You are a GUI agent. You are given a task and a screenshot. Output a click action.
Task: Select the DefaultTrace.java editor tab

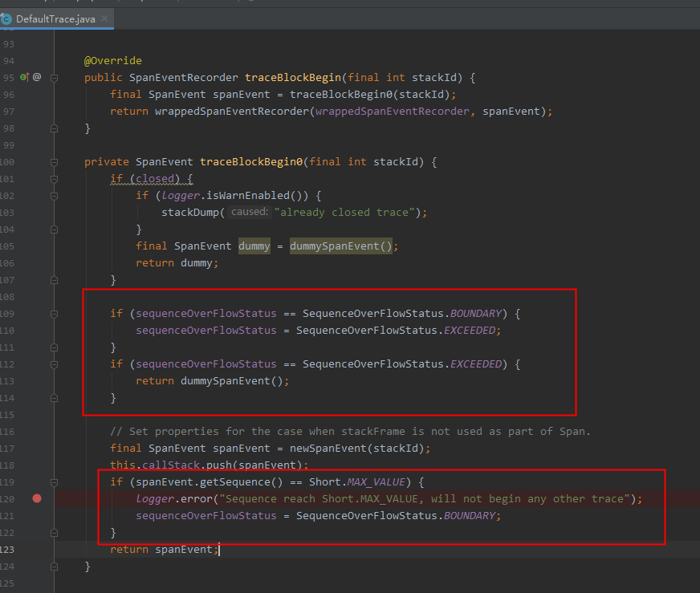coord(57,19)
